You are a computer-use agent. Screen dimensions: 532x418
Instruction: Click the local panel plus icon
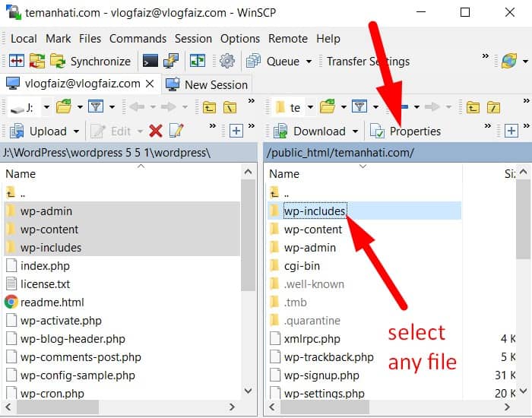236,131
